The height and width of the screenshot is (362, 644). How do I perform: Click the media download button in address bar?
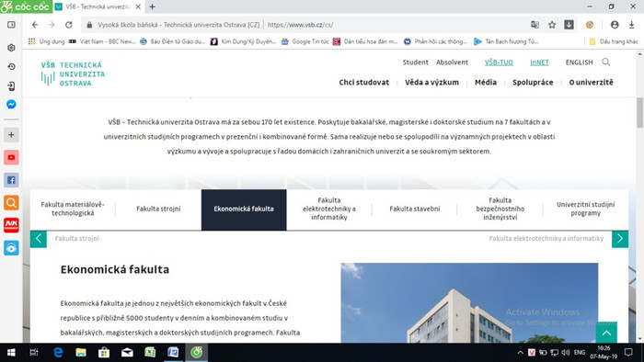(x=569, y=25)
